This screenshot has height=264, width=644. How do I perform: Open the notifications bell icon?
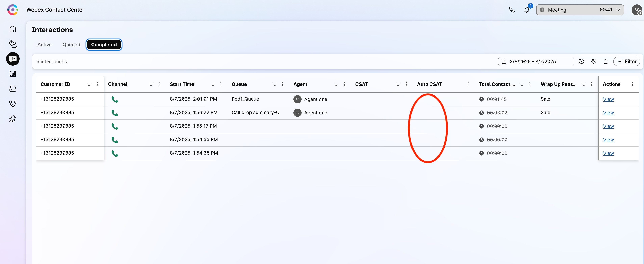point(526,10)
